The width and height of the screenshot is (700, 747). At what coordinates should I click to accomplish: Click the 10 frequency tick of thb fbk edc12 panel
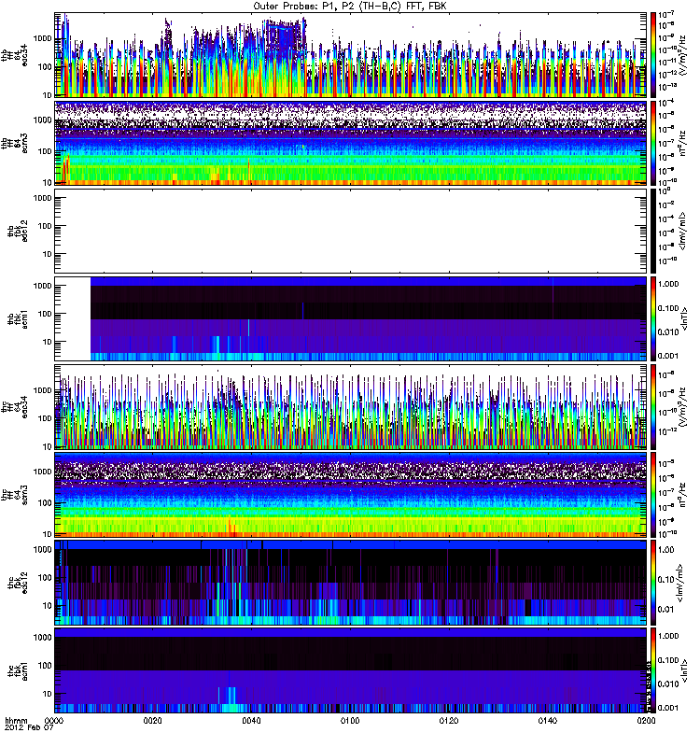[47, 254]
